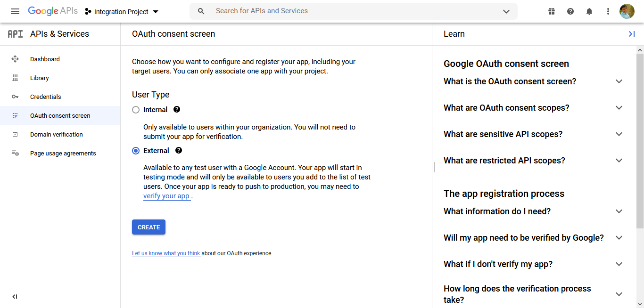This screenshot has height=308, width=644.
Task: Click help icon next to External
Action: [x=179, y=151]
